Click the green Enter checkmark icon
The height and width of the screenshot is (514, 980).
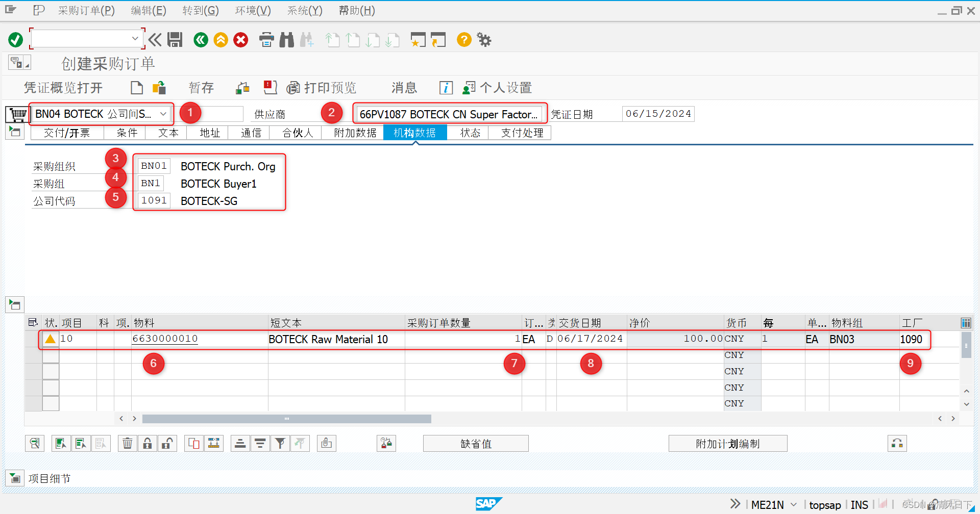point(15,40)
